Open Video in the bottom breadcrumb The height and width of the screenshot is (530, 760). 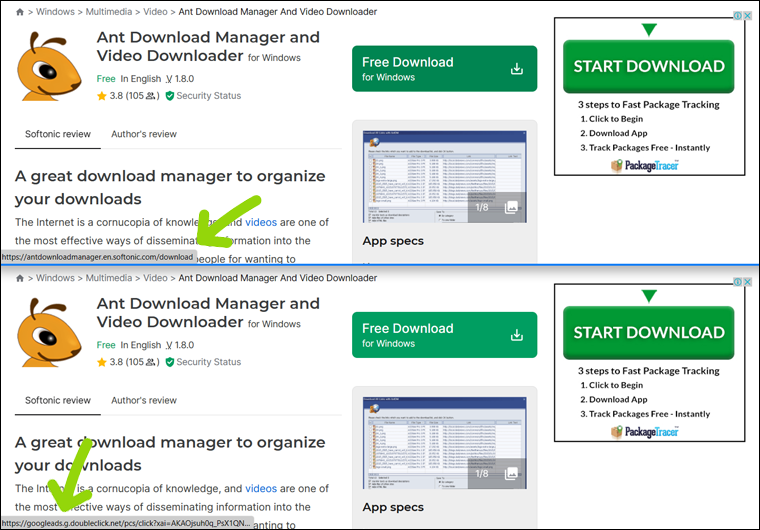tap(155, 278)
